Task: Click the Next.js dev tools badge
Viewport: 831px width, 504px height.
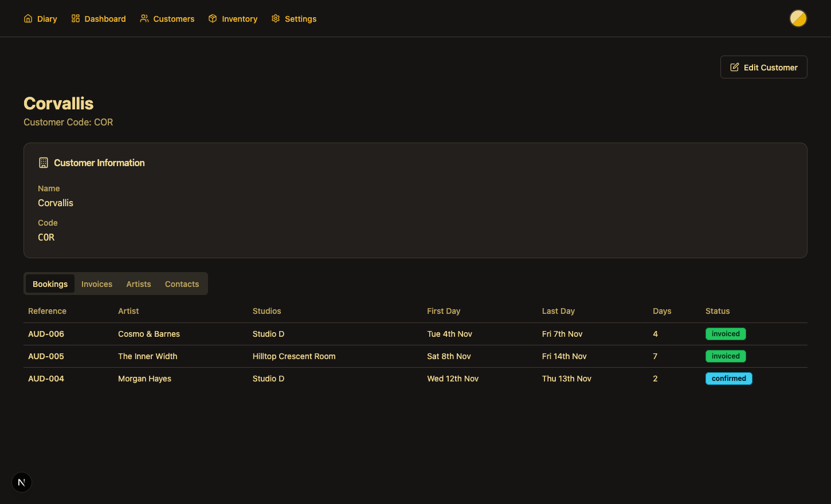Action: click(x=22, y=482)
